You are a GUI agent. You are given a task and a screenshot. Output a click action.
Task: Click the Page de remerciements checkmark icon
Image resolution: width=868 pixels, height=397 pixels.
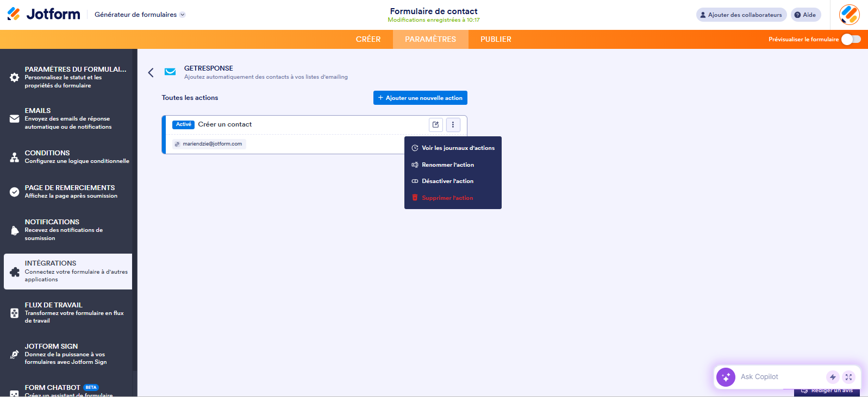15,192
